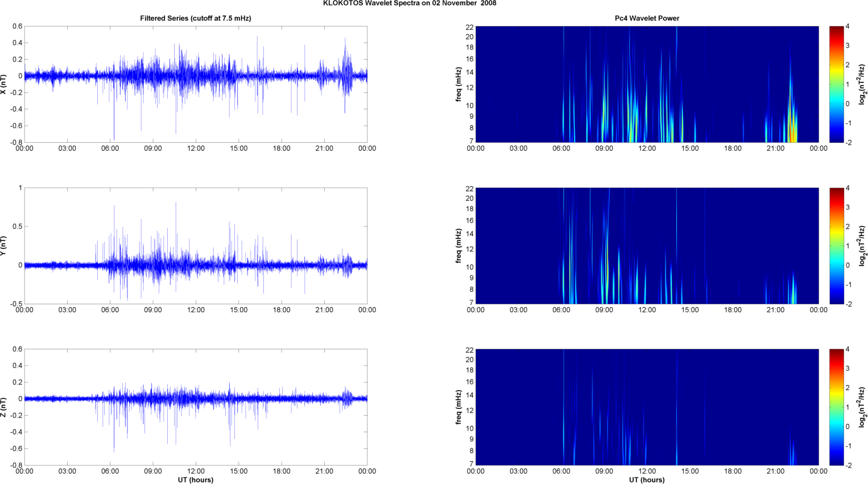This screenshot has width=868, height=484.
Task: Click the Z (nT) axis label
Action: coord(4,407)
